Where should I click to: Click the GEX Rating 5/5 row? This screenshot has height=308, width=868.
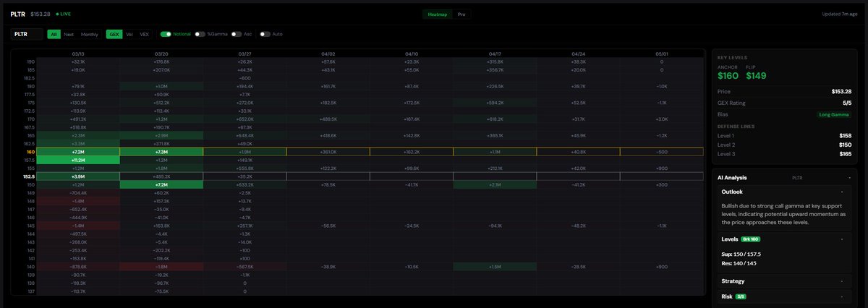(x=785, y=103)
